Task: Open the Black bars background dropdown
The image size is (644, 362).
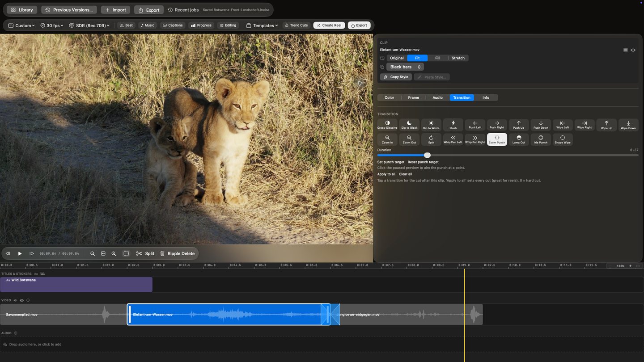Action: [x=405, y=67]
